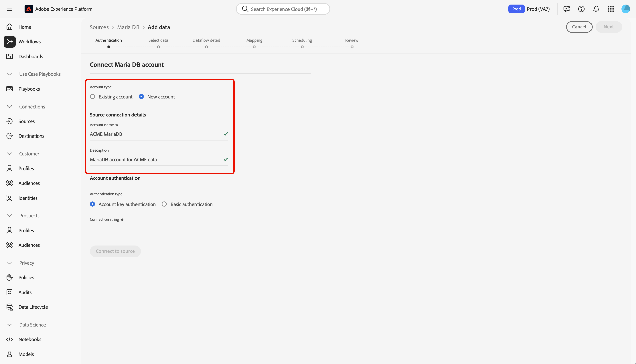
Task: Click the Home icon in sidebar
Action: coord(10,27)
